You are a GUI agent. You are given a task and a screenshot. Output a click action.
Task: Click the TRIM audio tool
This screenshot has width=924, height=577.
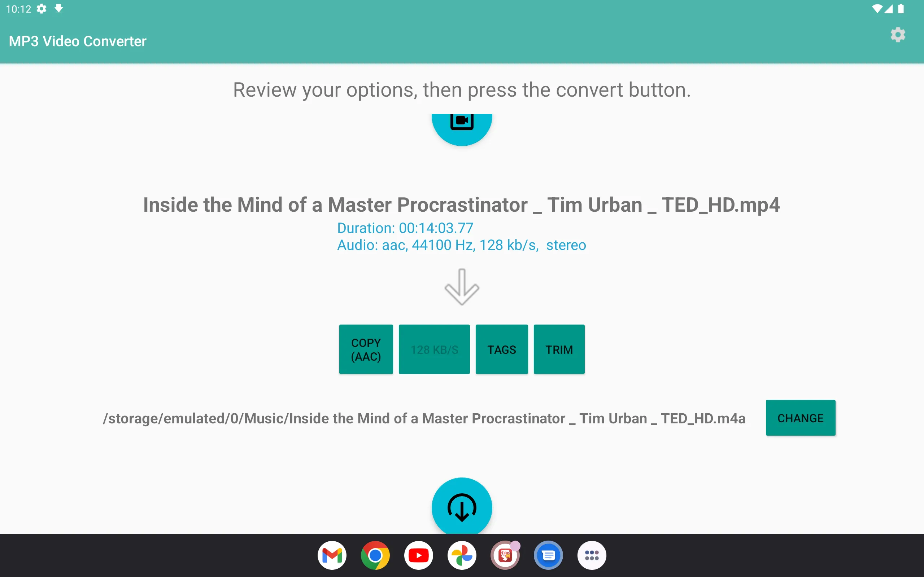click(x=559, y=349)
